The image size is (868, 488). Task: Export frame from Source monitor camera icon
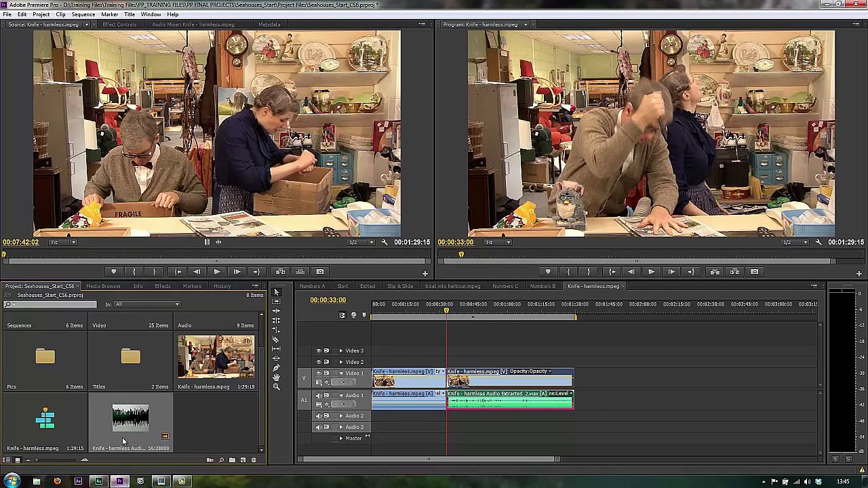point(320,272)
